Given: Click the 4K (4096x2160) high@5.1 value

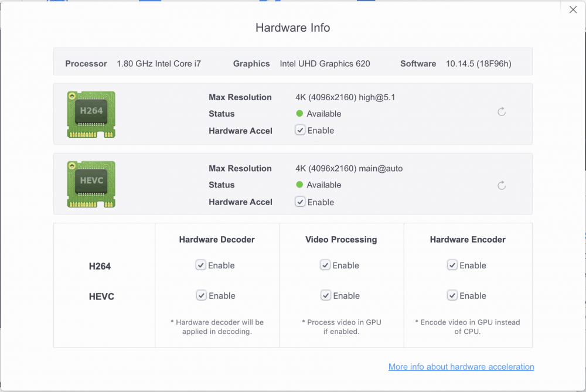Looking at the screenshot, I should click(345, 97).
